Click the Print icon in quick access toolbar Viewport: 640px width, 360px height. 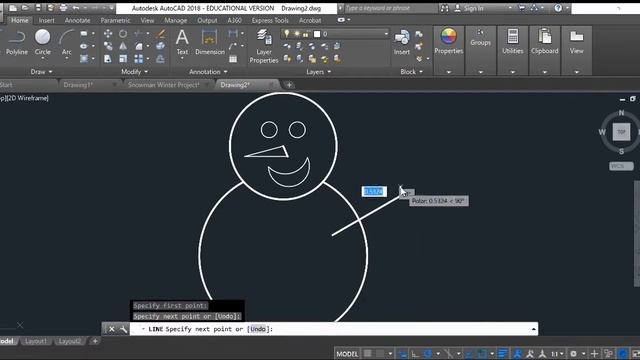(x=63, y=8)
